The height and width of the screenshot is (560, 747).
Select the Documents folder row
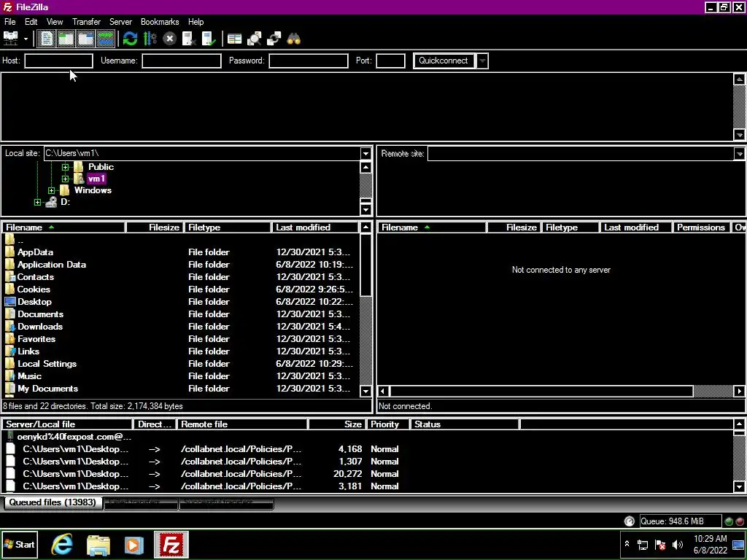tap(181, 314)
